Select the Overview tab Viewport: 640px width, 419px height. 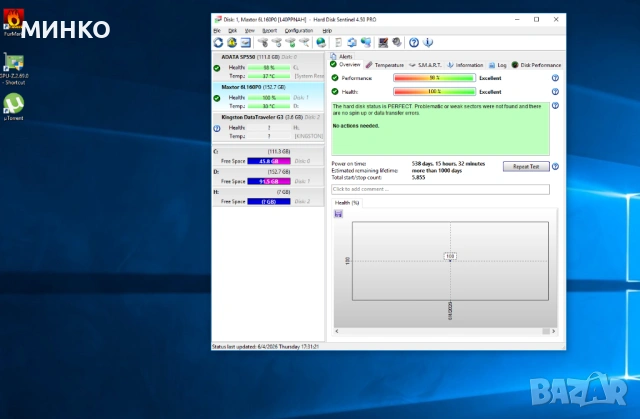345,64
